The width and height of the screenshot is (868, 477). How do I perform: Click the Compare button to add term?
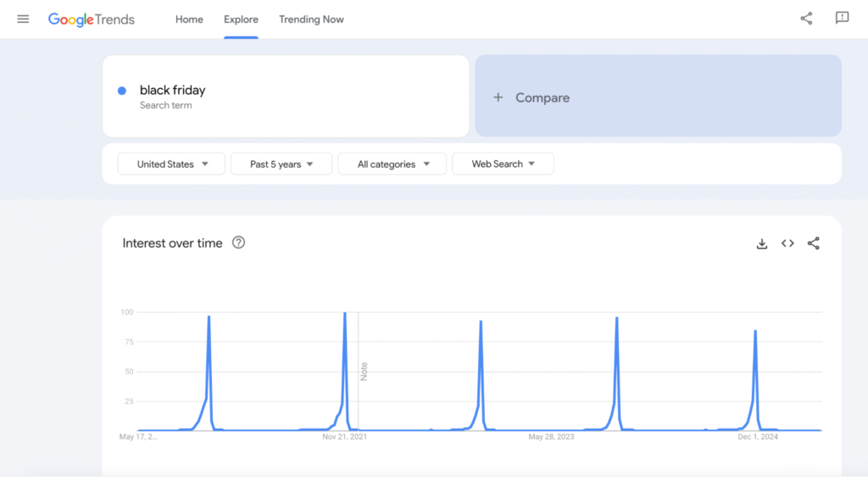coord(658,96)
